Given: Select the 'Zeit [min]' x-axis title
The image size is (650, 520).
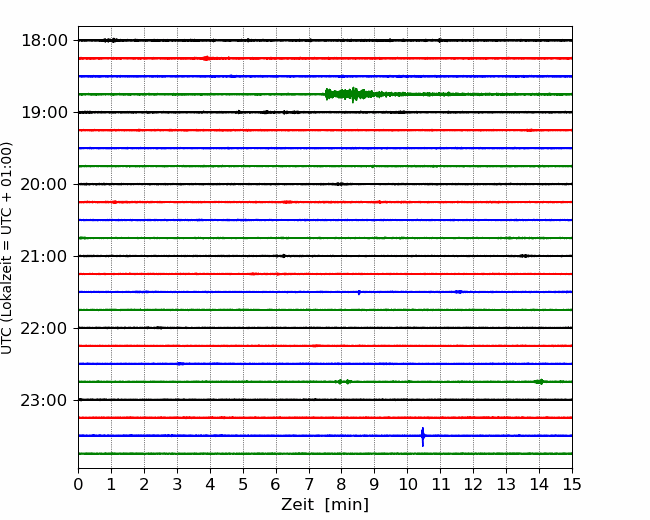Looking at the screenshot, I should (x=325, y=505).
